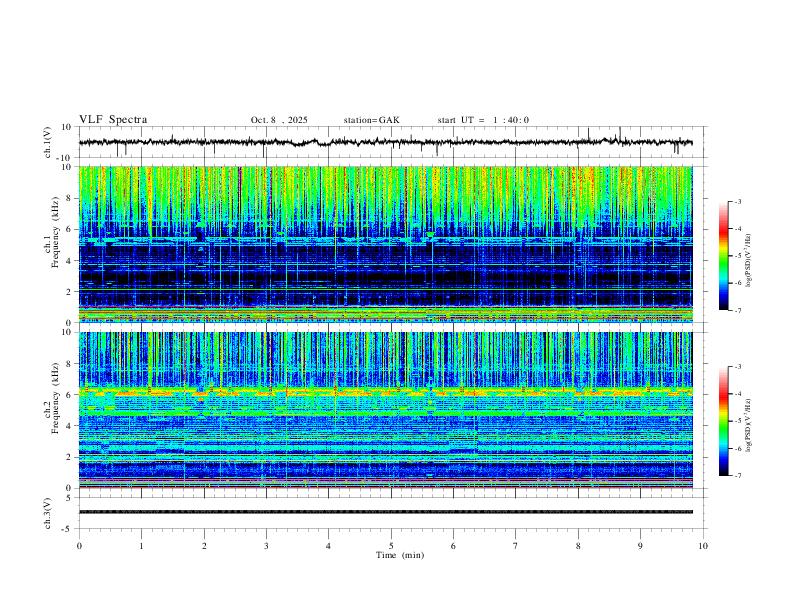Click the time axis tick label "9"
792x612 pixels.
pyautogui.click(x=640, y=546)
